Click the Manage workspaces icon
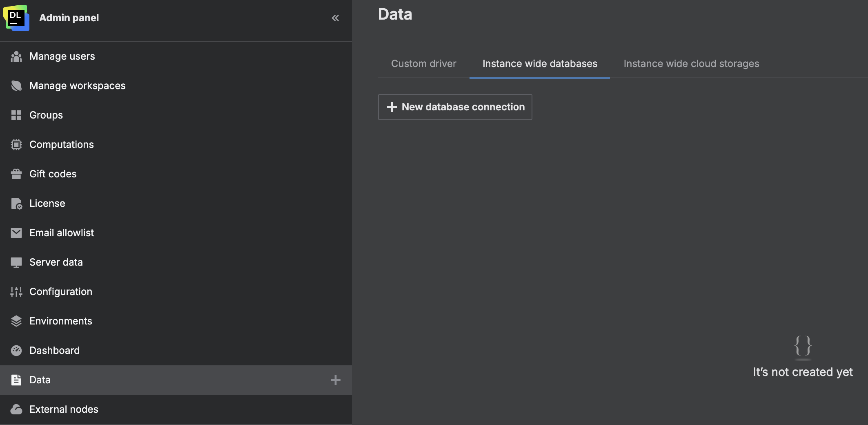Screen dimensions: 868x425 (x=16, y=86)
